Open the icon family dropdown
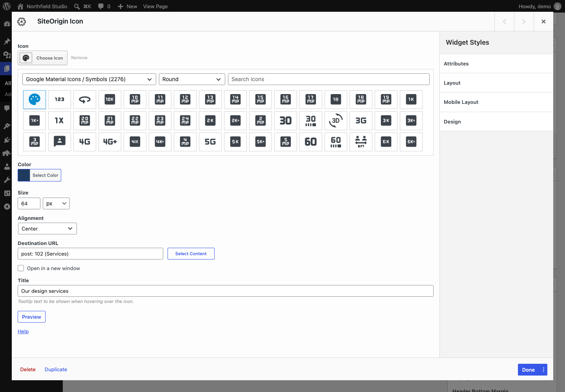565x392 pixels. click(x=89, y=79)
